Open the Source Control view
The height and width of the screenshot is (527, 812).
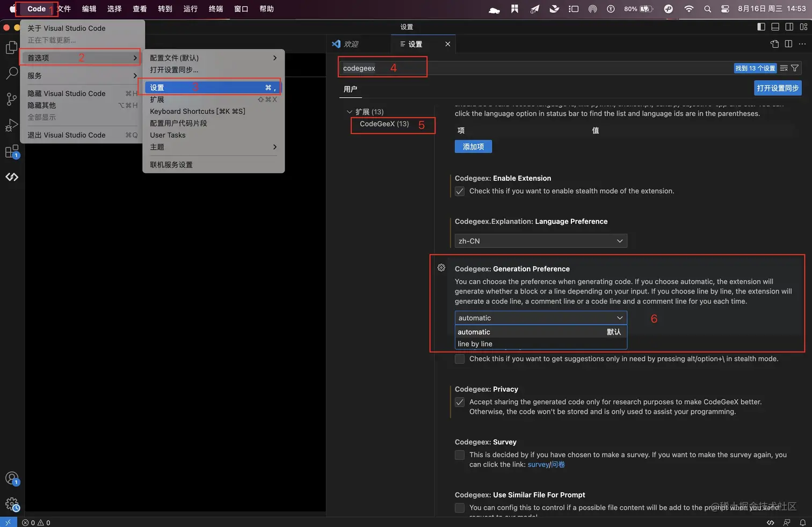(11, 99)
